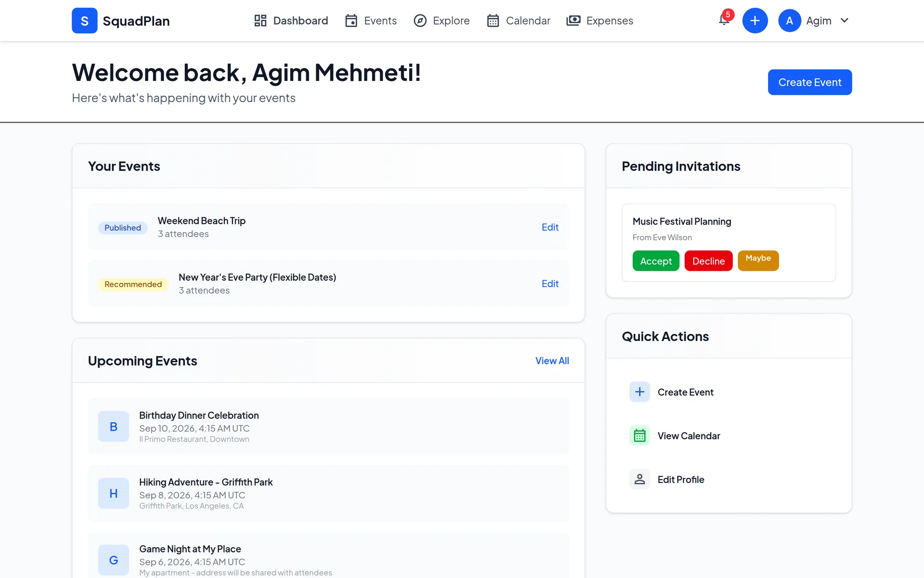
Task: Click the H thumbnail for Hiking Adventure
Action: [114, 493]
